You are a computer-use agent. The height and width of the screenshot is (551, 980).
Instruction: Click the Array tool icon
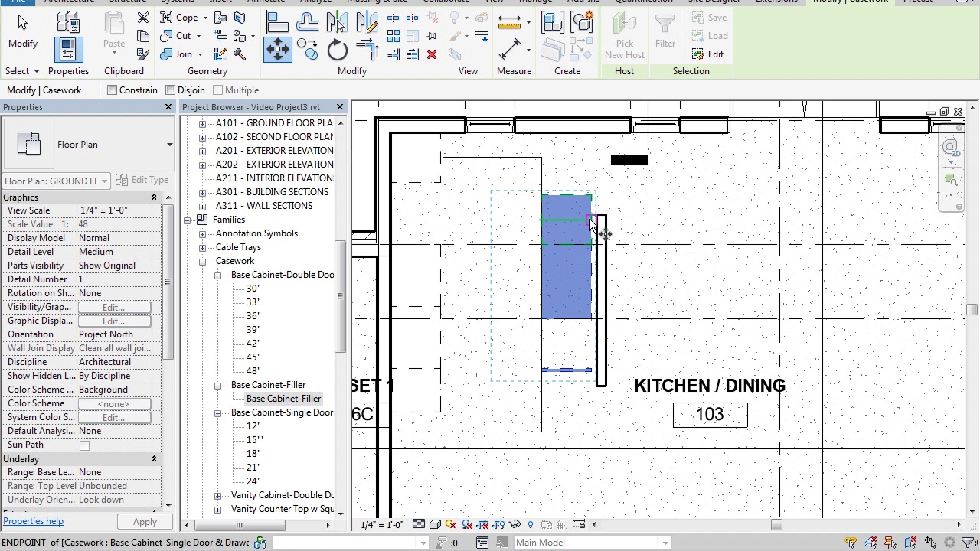pyautogui.click(x=394, y=36)
